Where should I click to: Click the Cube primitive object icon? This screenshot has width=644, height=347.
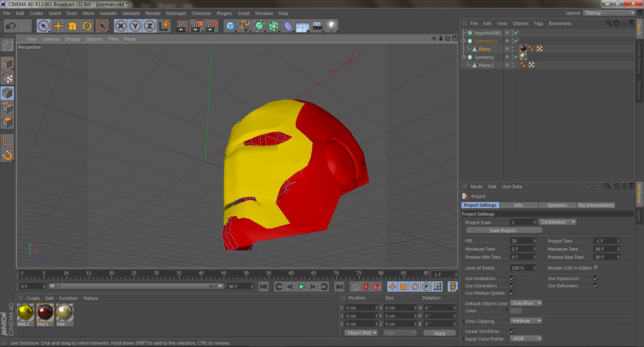(230, 26)
